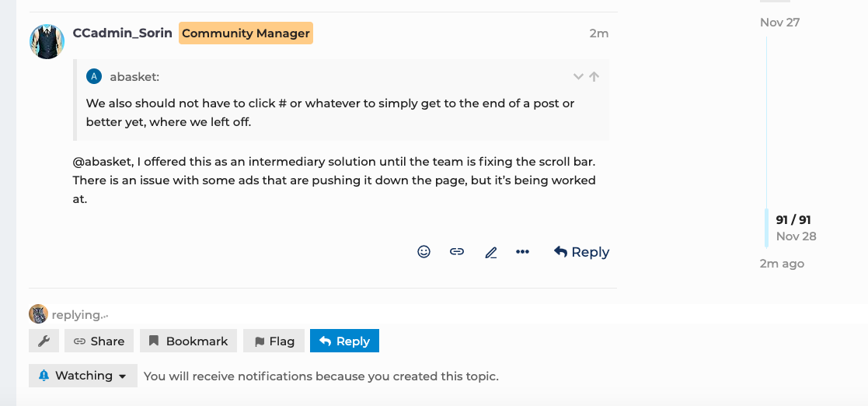This screenshot has width=868, height=406.
Task: Open CCadmin_Sorin username link
Action: point(122,33)
